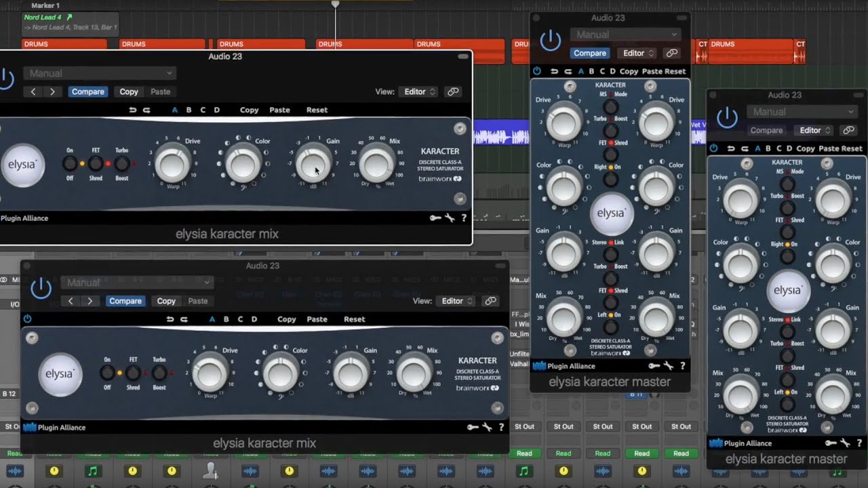Click Mix knob in upper karacter mix plugin

[376, 163]
